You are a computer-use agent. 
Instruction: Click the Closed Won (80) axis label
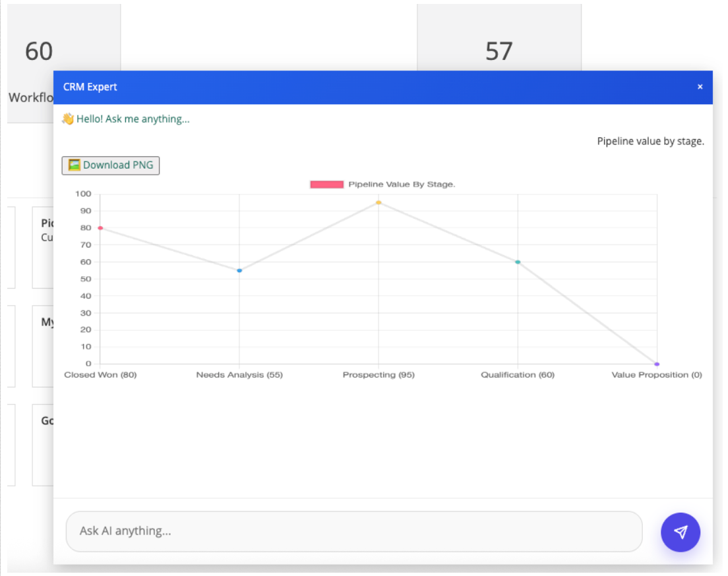[x=100, y=374]
